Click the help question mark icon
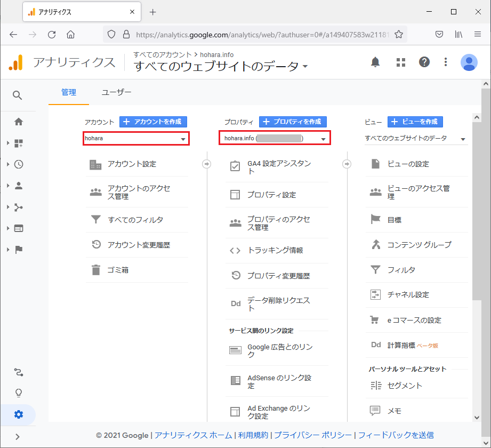 [424, 62]
